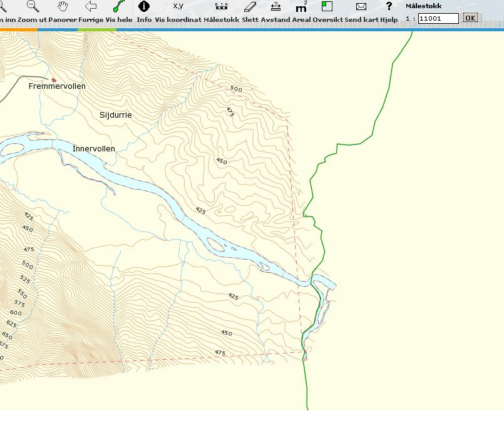Click the Sijdurrie place name on map

click(116, 115)
